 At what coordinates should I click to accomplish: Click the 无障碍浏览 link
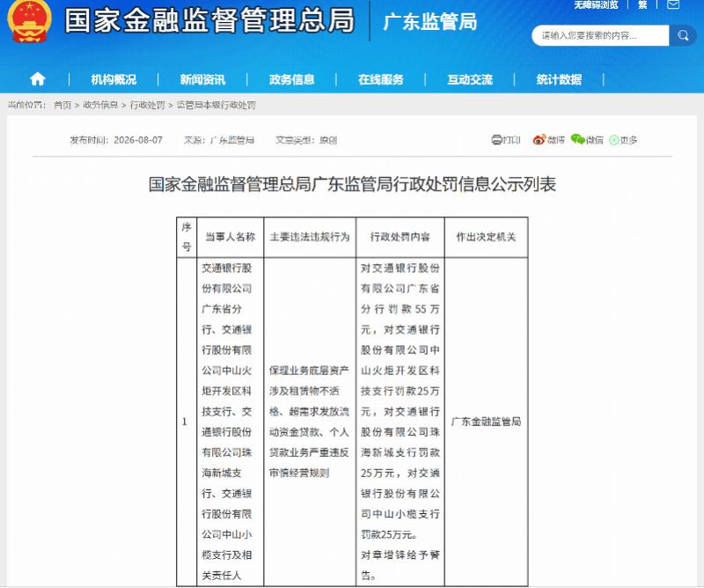pyautogui.click(x=597, y=5)
